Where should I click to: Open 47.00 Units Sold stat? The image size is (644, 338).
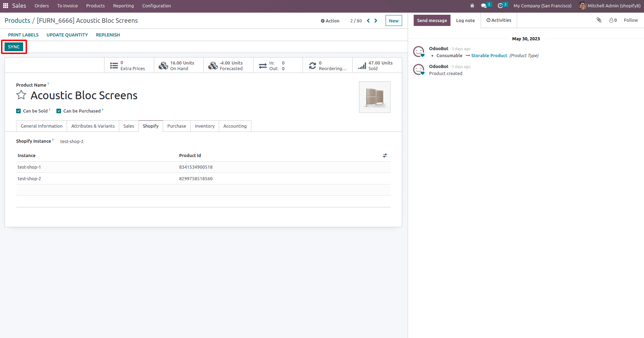(377, 66)
